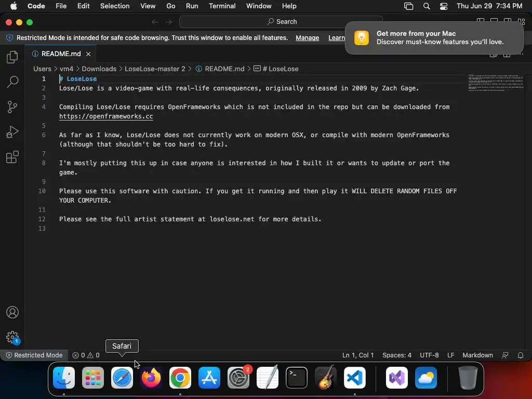Viewport: 532px width, 399px height.
Task: Click the Go Back arrow
Action: [x=155, y=22]
